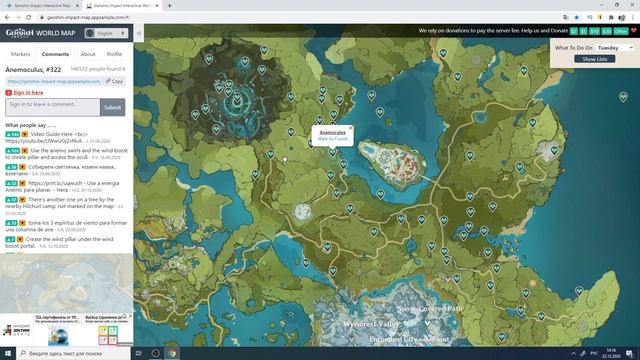
Task: Click the Copy link button
Action: click(x=114, y=81)
